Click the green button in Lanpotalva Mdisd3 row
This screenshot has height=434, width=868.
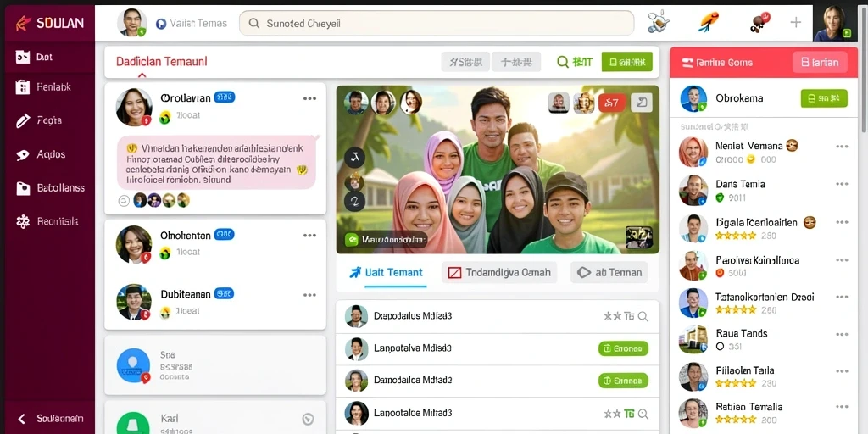pyautogui.click(x=623, y=348)
